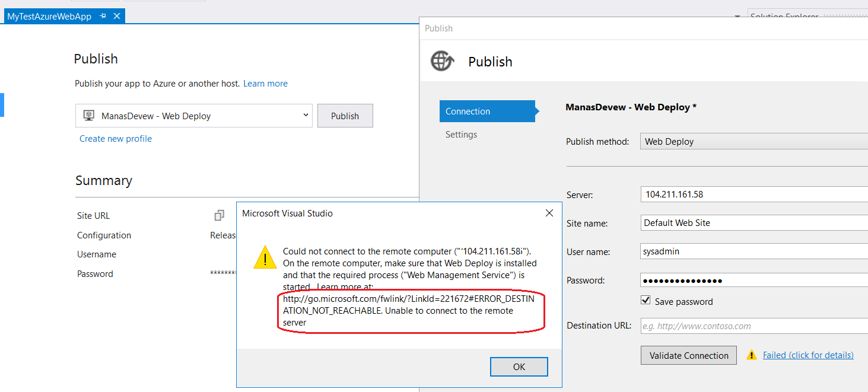Close the MyTestAzureWebApp tab

pos(116,17)
